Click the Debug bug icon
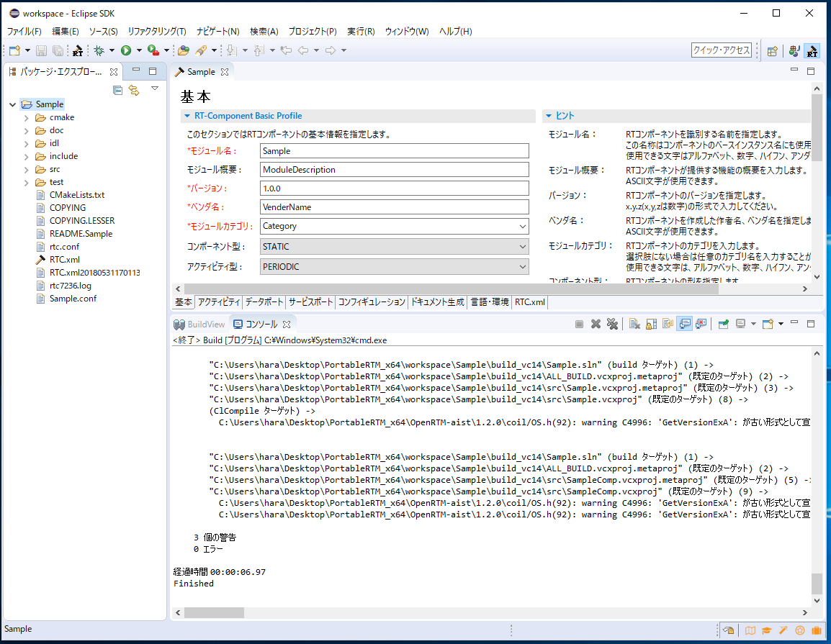This screenshot has width=831, height=644. click(99, 50)
